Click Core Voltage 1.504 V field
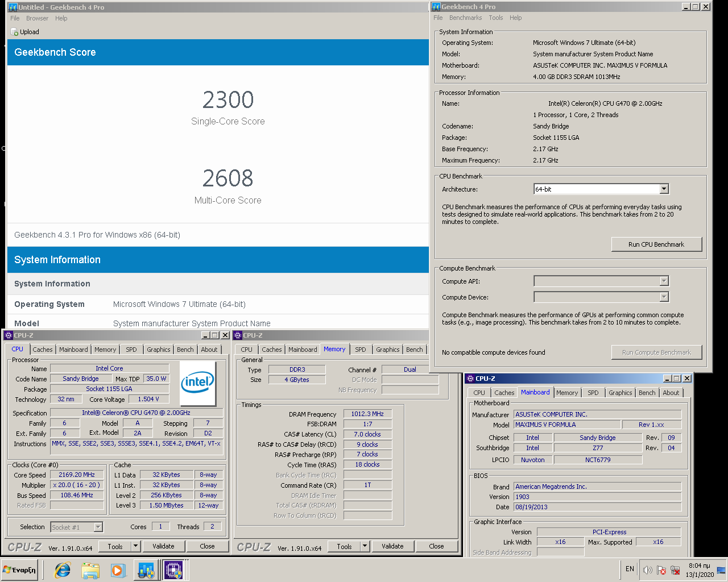Viewport: 728px width, 582px height. pos(148,399)
